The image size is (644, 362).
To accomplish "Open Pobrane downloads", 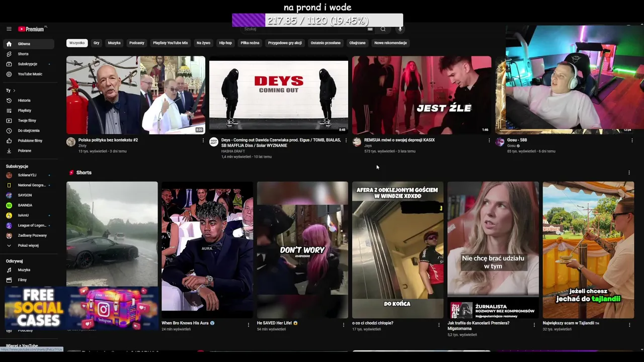I will (25, 151).
